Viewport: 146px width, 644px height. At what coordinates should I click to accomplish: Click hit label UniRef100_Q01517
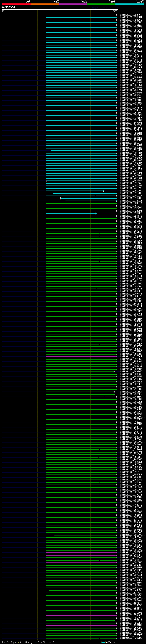click(131, 196)
